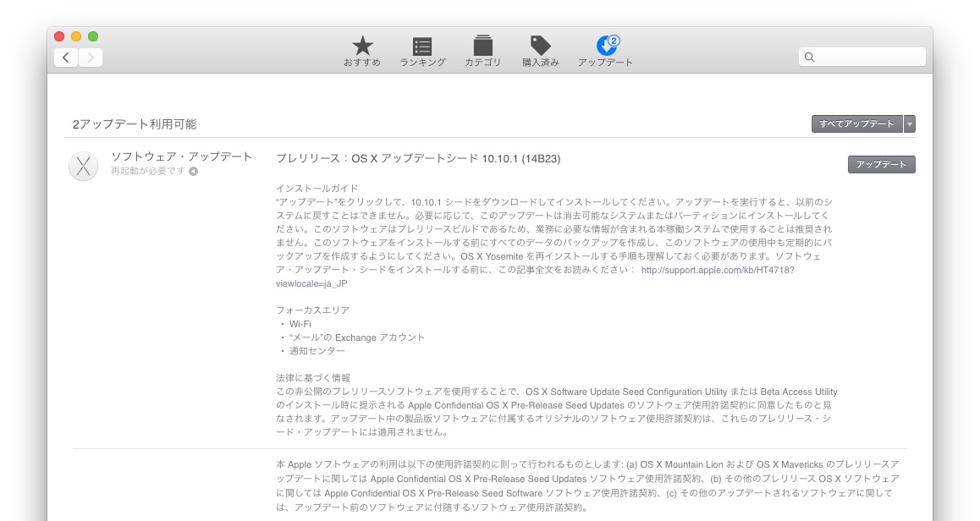Click the 再起動が必要です text
980x521 pixels.
[148, 171]
